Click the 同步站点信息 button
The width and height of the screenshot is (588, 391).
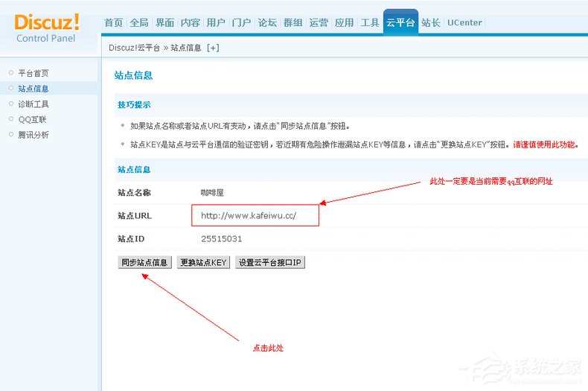click(144, 262)
